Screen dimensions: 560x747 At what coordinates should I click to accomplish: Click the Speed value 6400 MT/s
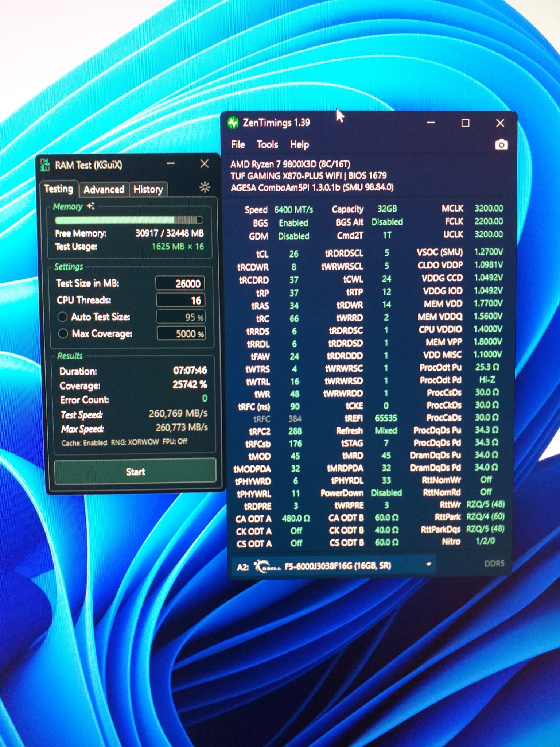(293, 210)
